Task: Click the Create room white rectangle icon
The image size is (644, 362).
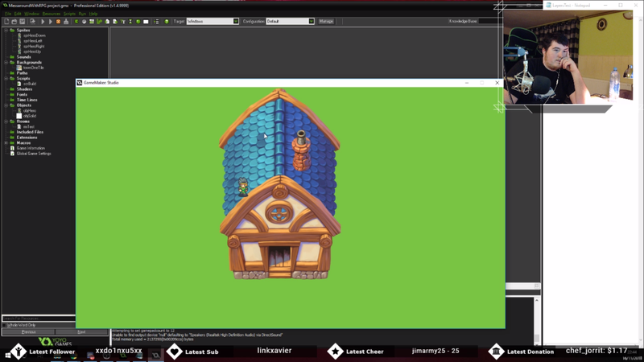Action: [146, 22]
